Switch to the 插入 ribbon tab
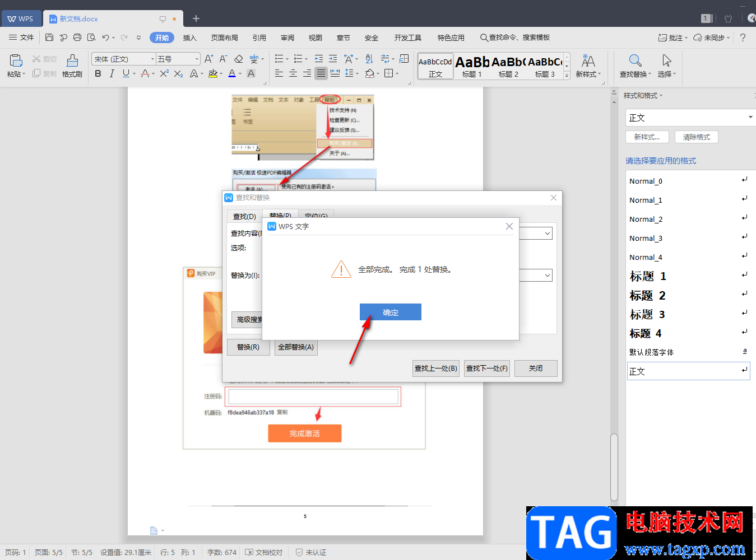Viewport: 756px width, 560px height. click(x=190, y=38)
